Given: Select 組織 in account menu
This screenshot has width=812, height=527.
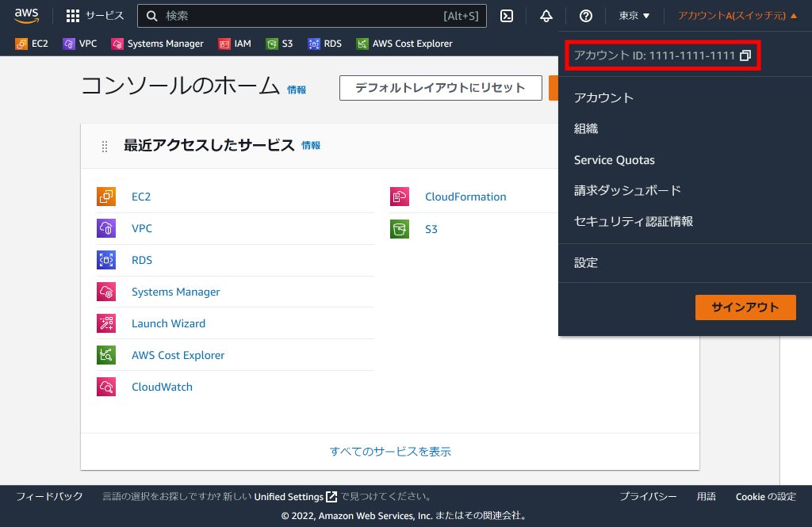Looking at the screenshot, I should (586, 129).
